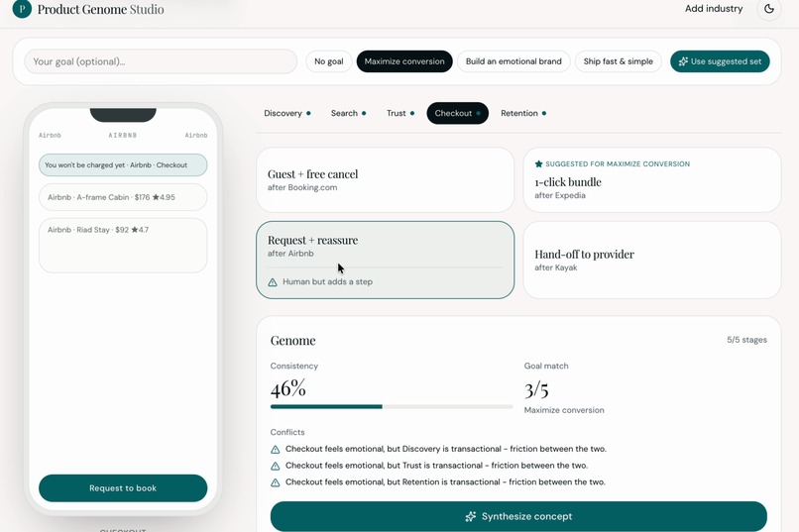Click the Riad Stay $92 listing
The width and height of the screenshot is (799, 532).
click(x=123, y=246)
